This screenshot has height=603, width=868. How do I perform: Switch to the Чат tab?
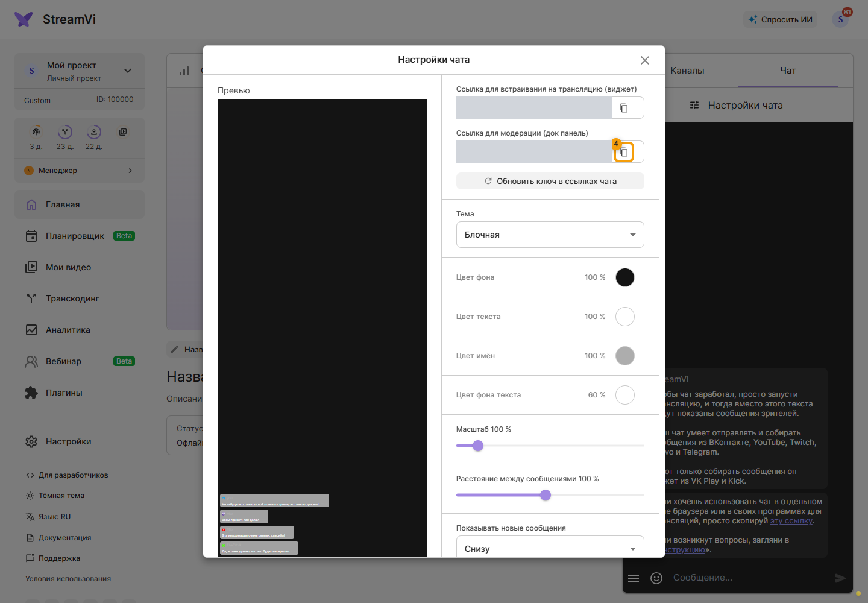(788, 71)
